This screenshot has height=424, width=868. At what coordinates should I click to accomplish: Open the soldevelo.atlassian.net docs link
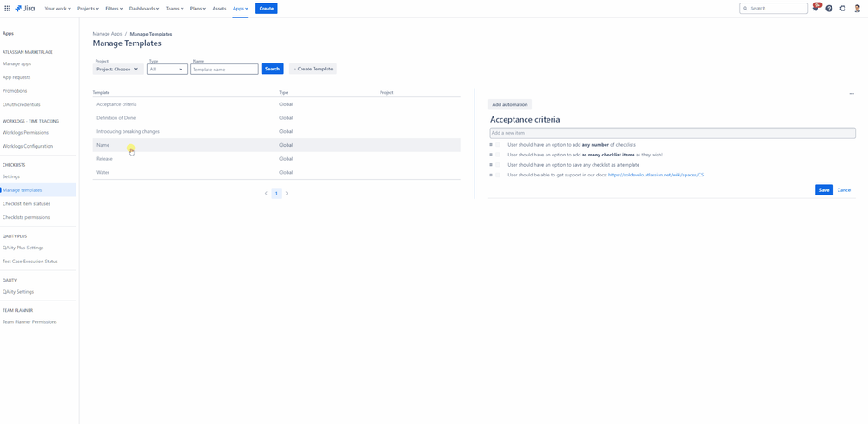pyautogui.click(x=656, y=175)
